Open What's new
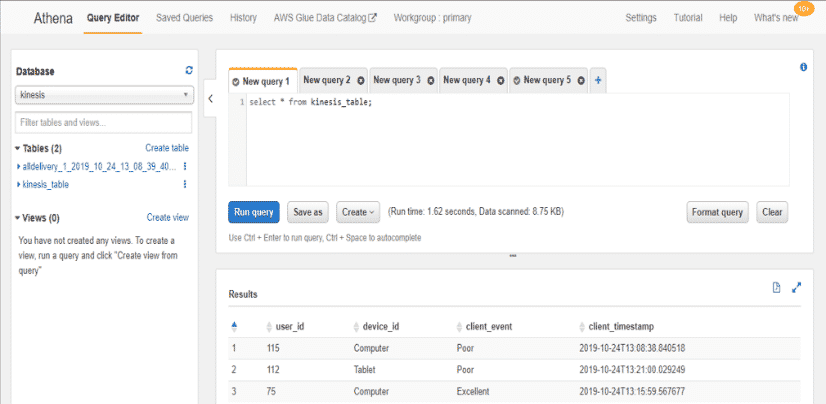 775,18
